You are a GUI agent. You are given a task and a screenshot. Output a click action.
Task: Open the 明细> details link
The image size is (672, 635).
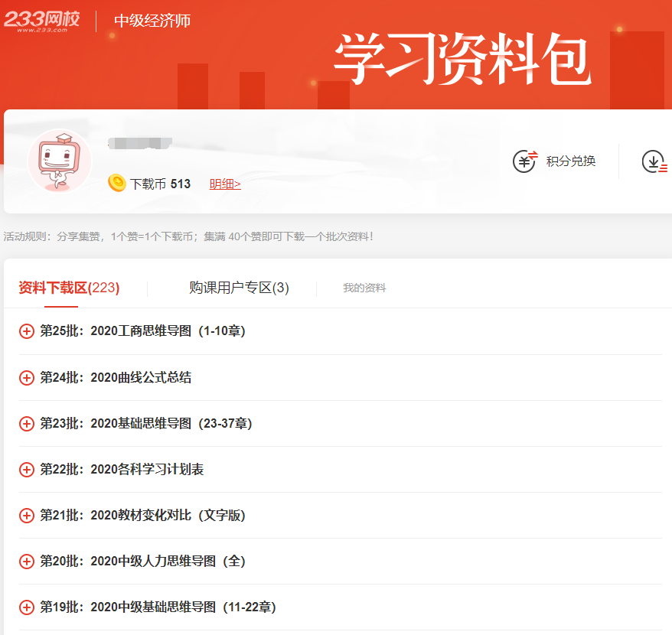[x=225, y=184]
